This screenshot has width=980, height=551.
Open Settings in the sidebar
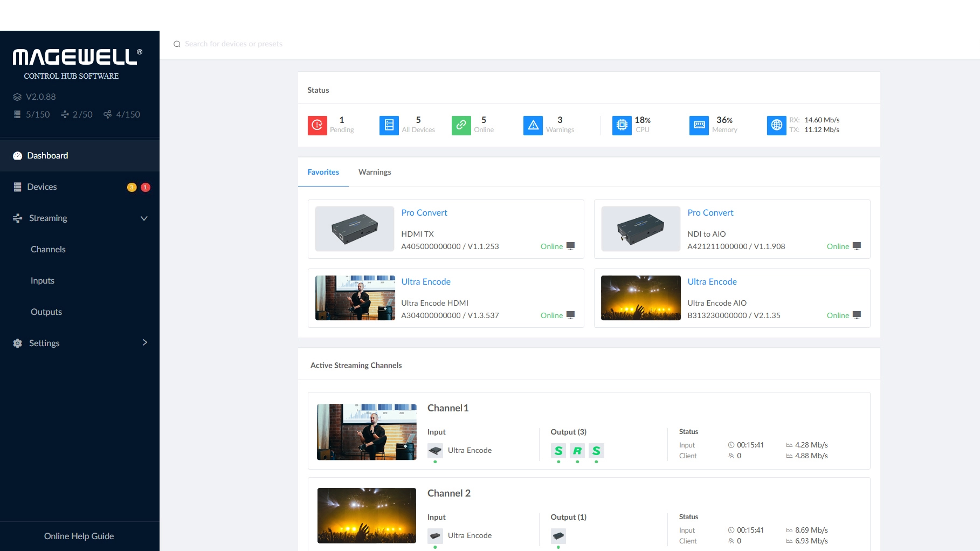tap(80, 343)
